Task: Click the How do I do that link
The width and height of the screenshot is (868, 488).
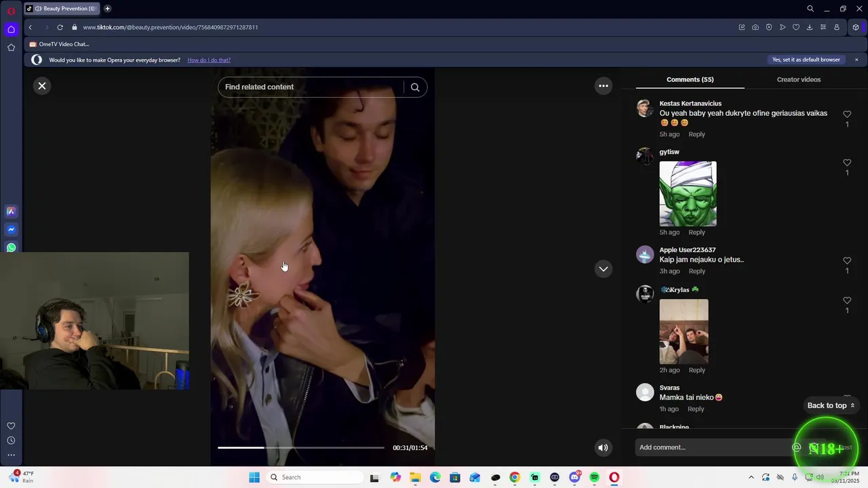Action: 209,60
